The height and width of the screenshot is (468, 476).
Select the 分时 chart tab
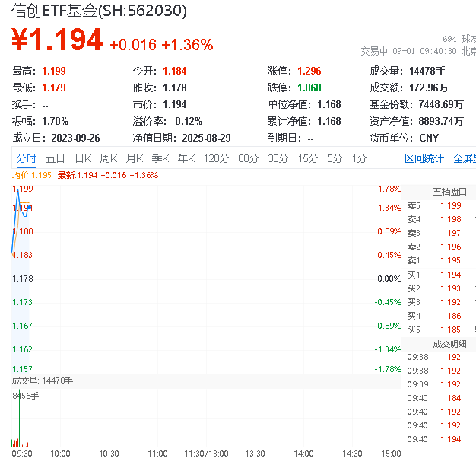coord(26,158)
